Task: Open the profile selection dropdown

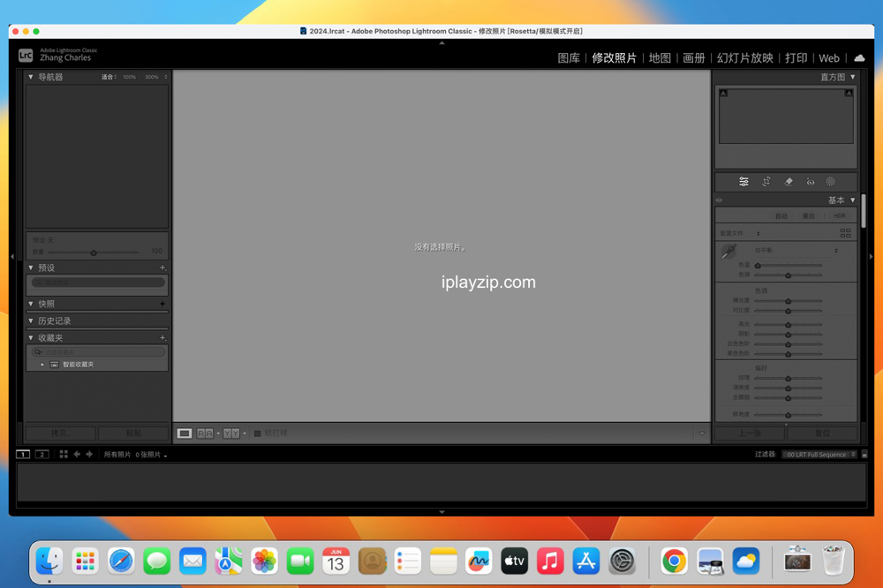Action: click(758, 234)
